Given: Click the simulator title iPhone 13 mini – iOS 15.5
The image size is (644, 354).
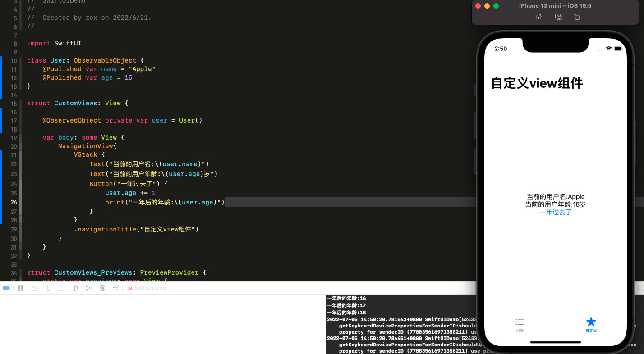Looking at the screenshot, I should pos(555,6).
